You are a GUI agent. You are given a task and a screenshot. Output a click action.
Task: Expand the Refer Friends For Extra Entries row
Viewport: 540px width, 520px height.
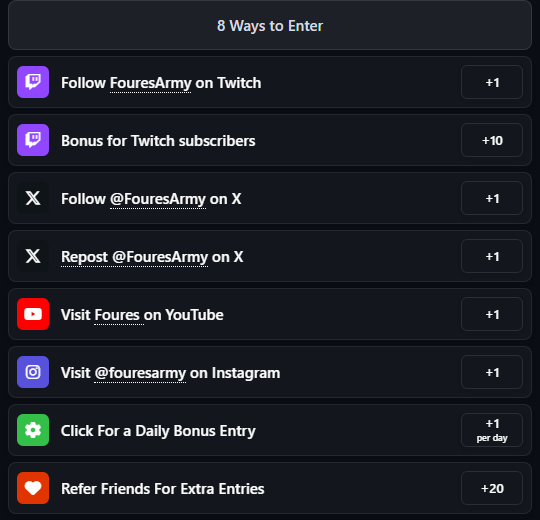[270, 488]
